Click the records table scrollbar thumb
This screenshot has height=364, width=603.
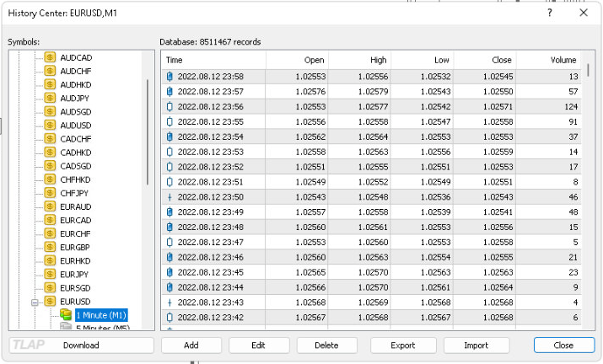tap(588, 70)
